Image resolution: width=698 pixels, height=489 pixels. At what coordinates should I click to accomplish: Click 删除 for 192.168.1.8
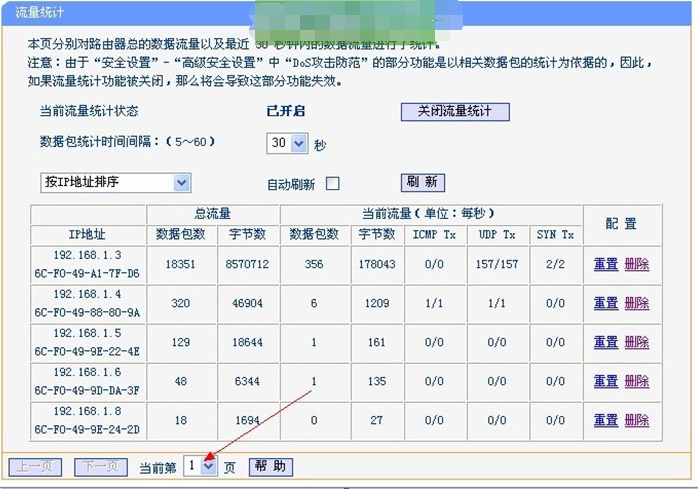click(x=637, y=421)
